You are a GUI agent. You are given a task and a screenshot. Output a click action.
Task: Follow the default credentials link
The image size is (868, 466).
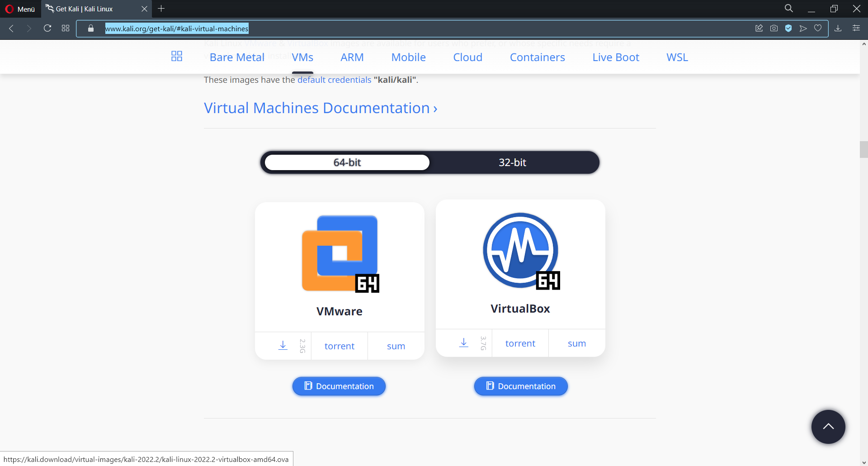pos(334,80)
